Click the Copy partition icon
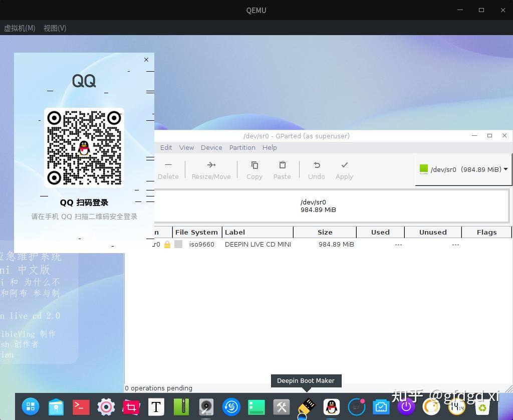 [254, 170]
